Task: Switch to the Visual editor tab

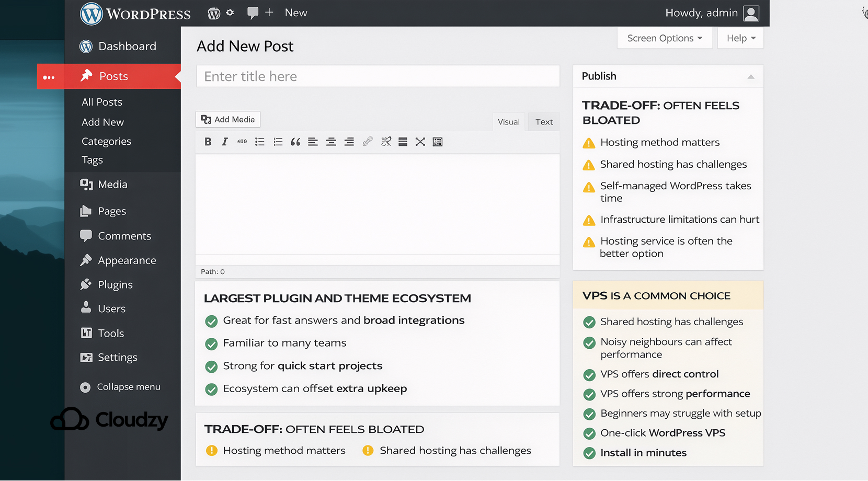Action: [x=508, y=121]
